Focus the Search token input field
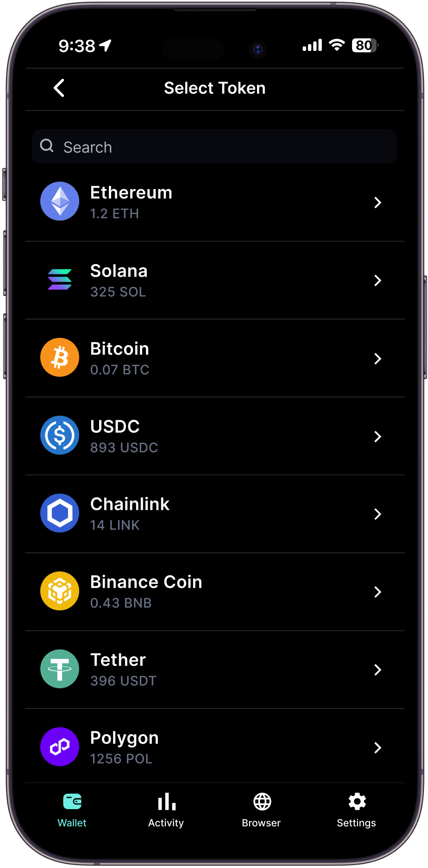428x868 pixels. pyautogui.click(x=214, y=147)
